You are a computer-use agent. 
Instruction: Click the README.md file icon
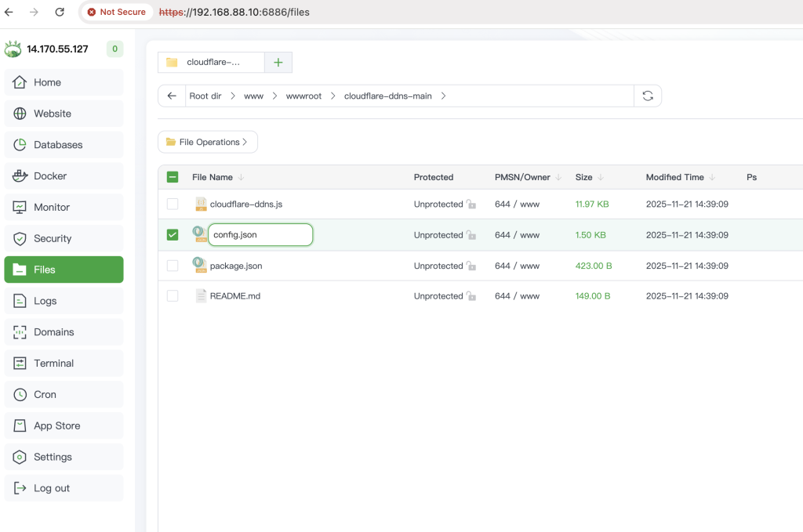(201, 296)
